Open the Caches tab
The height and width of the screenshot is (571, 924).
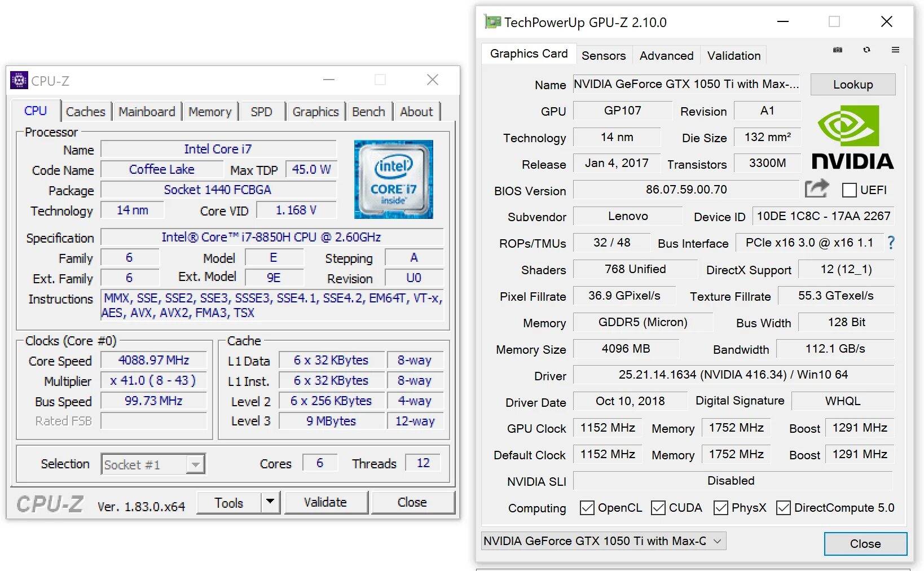(x=86, y=112)
